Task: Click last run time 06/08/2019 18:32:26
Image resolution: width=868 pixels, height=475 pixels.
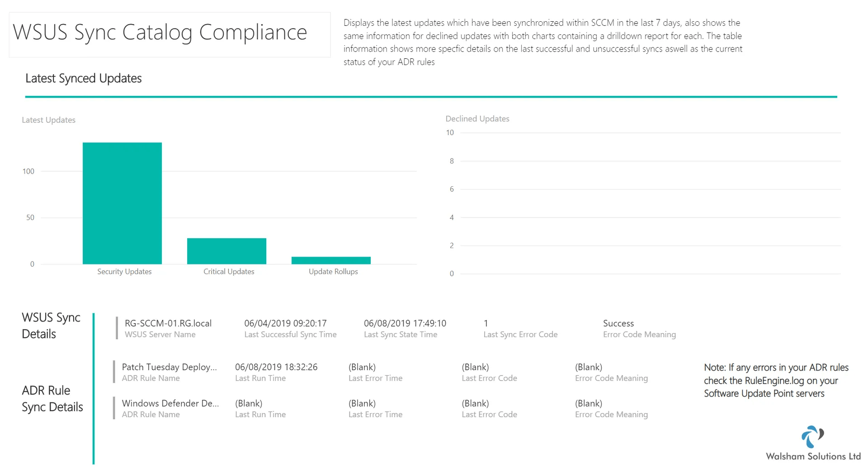Action: coord(276,367)
